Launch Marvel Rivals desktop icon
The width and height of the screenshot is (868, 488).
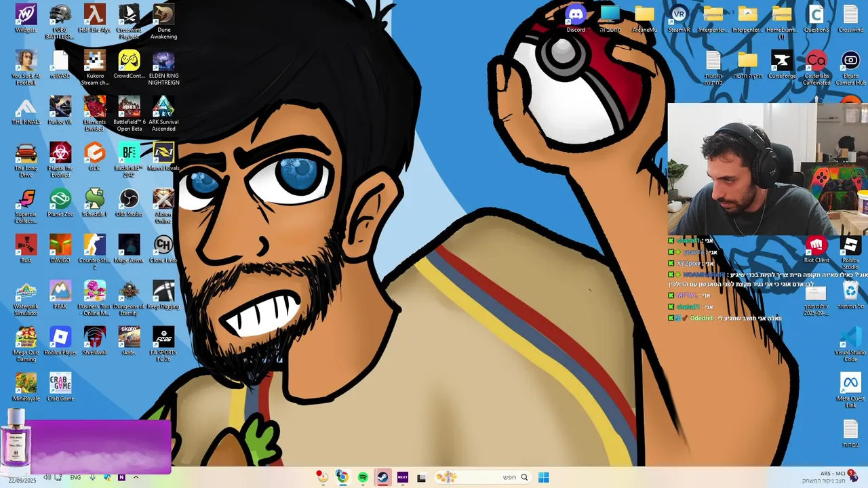163,157
